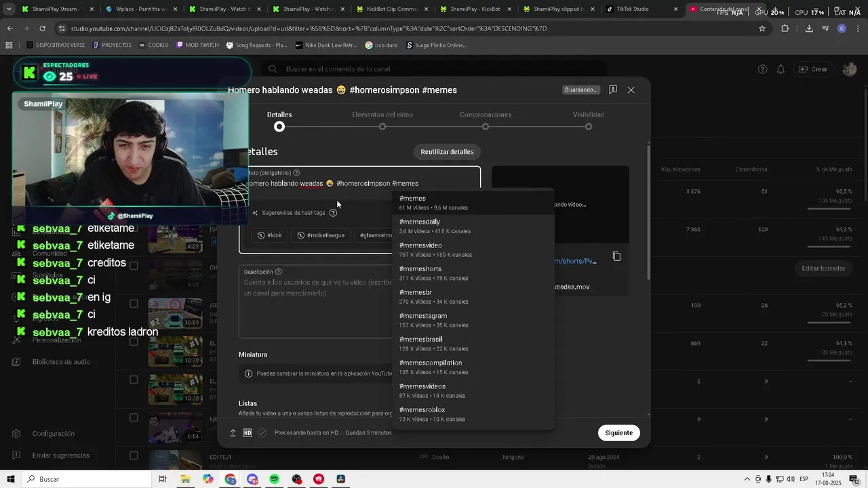Open Chrome downloads icon

click(x=809, y=28)
